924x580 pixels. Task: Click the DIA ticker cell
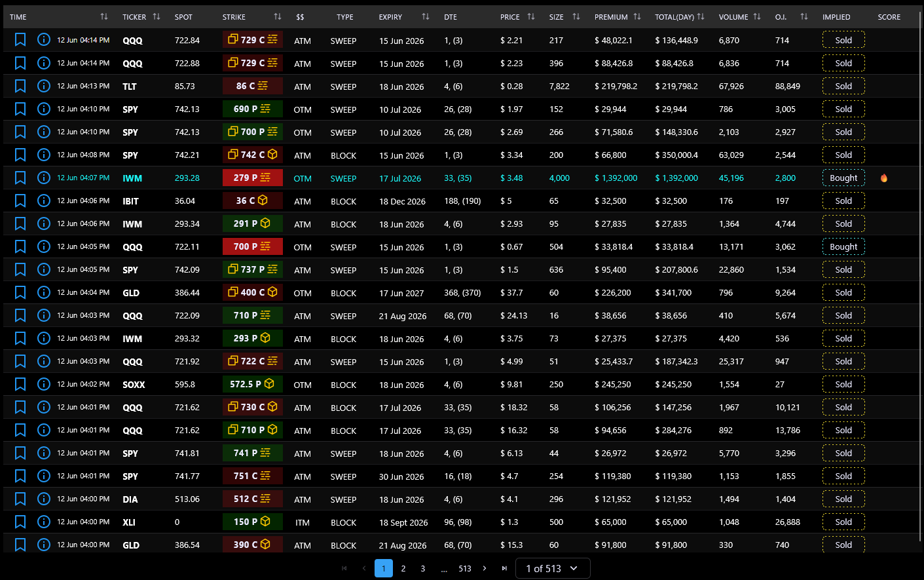[130, 499]
